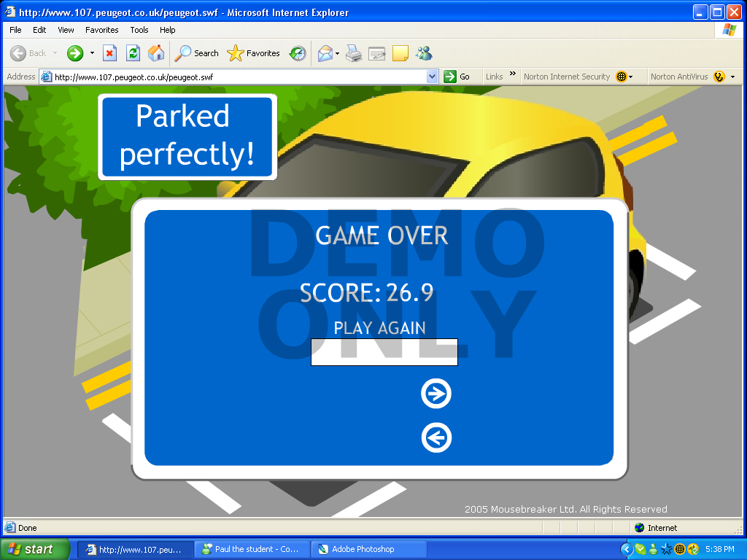Click the Parked perfectly! sign

187,136
